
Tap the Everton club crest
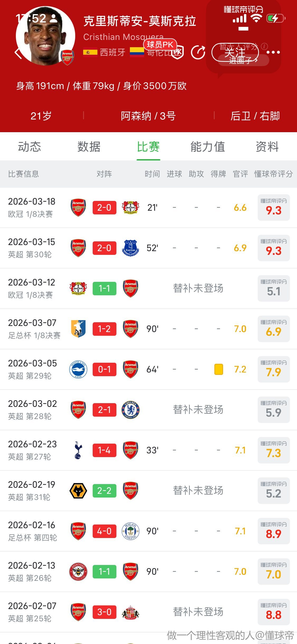130,248
